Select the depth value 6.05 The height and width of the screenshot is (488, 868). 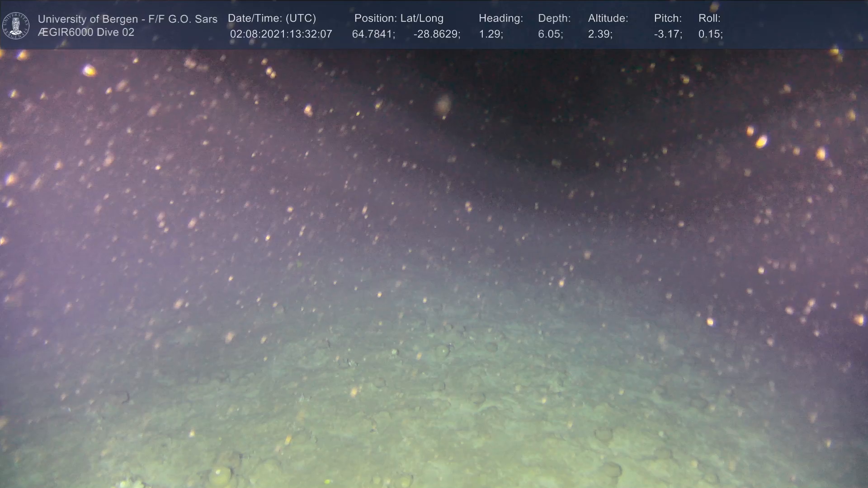click(550, 34)
